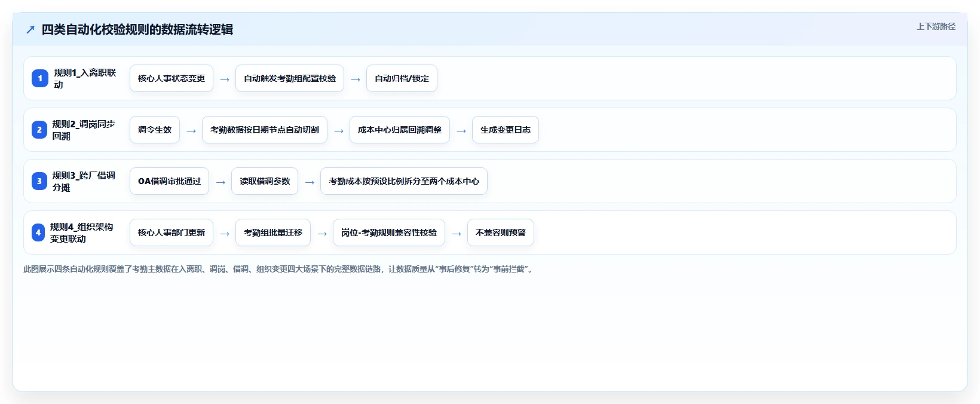980x404 pixels.
Task: Select the 上下游路径 label
Action: point(936,26)
